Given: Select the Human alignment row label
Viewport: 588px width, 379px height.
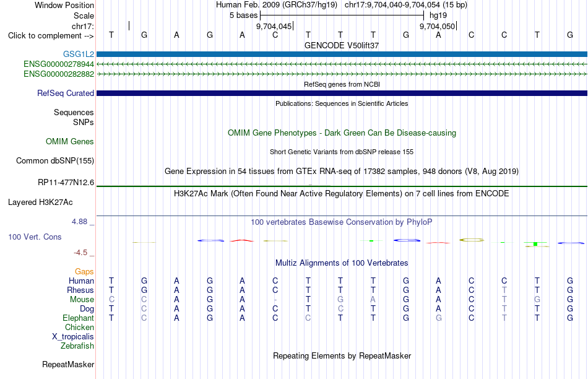Looking at the screenshot, I should pos(81,281).
